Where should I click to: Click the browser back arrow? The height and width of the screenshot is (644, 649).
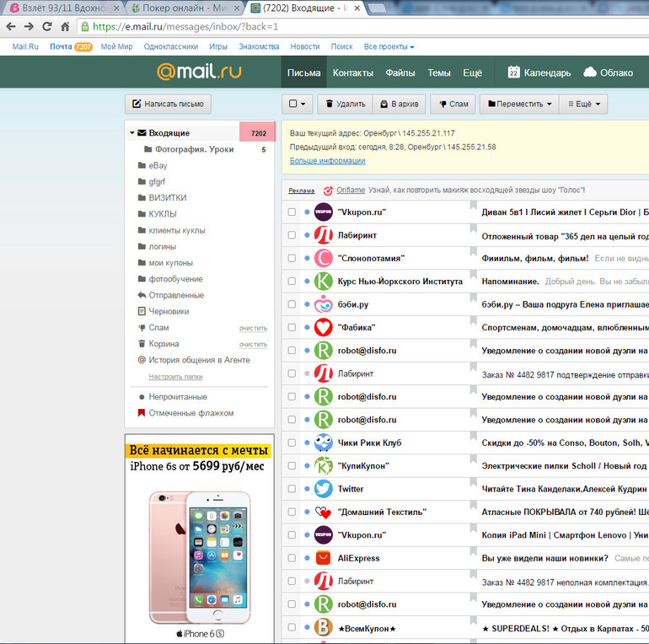[x=11, y=26]
